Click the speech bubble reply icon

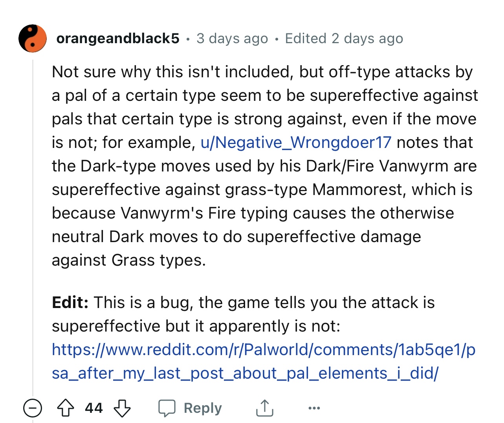(x=167, y=408)
